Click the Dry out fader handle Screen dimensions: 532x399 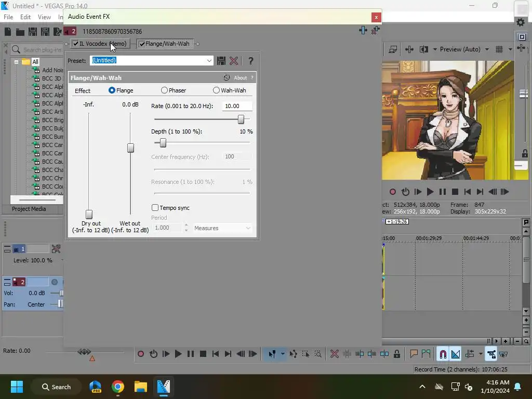(x=89, y=215)
